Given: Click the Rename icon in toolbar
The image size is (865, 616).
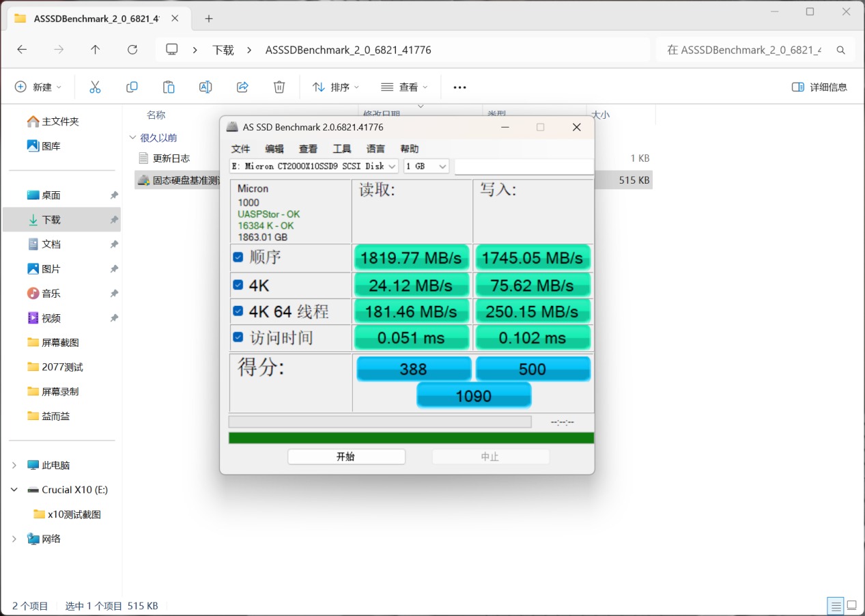Looking at the screenshot, I should coord(205,87).
